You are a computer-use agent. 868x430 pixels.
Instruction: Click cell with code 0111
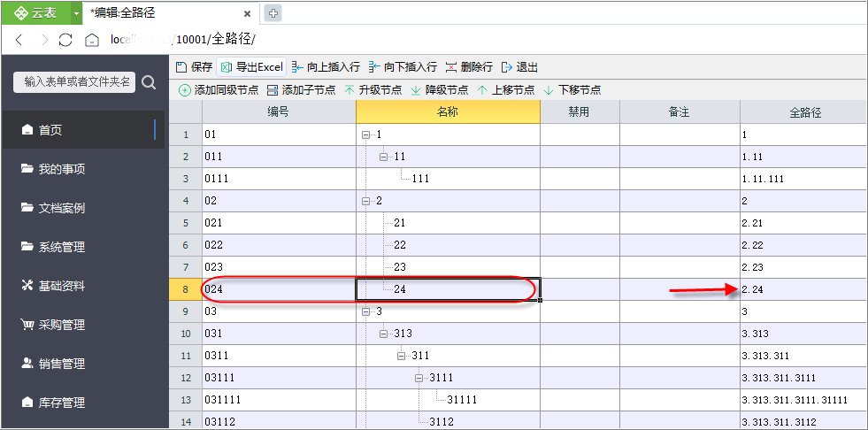tap(279, 179)
